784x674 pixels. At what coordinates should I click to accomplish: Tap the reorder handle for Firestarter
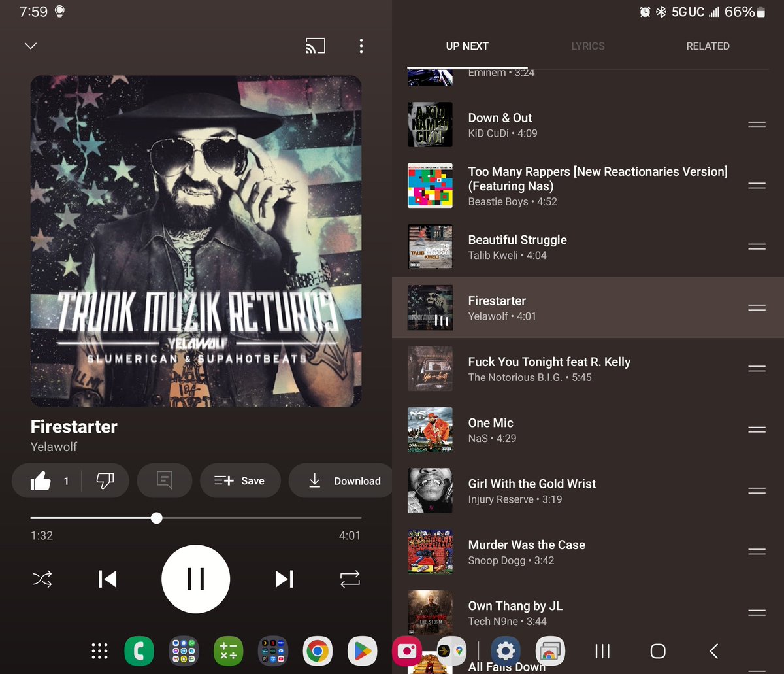pyautogui.click(x=757, y=307)
